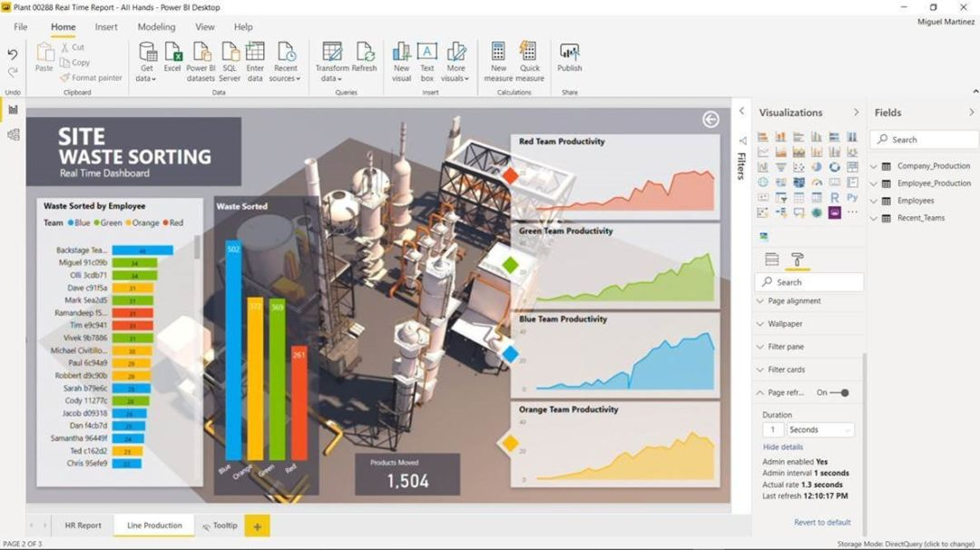Open the Get data button
This screenshot has height=550, width=980.
tap(147, 62)
